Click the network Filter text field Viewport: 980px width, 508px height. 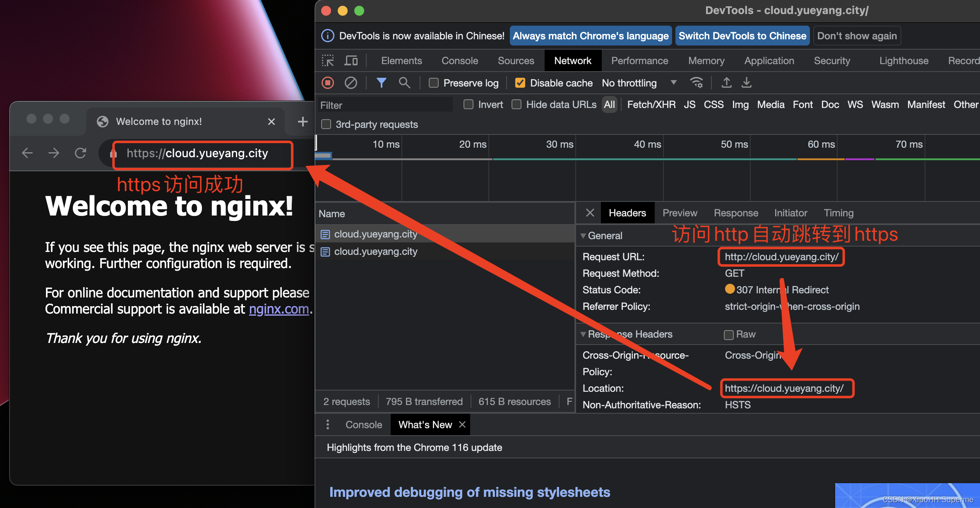pos(385,105)
